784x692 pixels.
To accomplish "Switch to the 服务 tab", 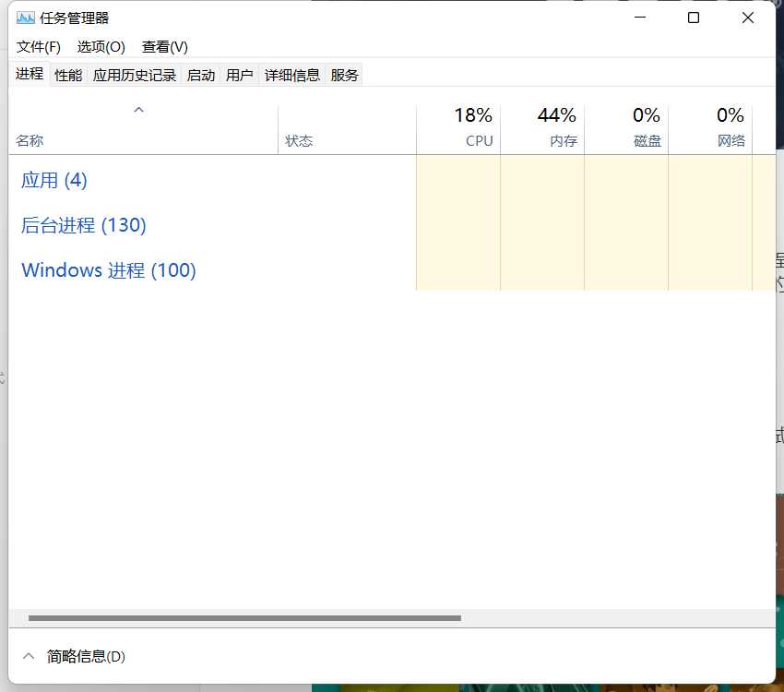I will 344,76.
